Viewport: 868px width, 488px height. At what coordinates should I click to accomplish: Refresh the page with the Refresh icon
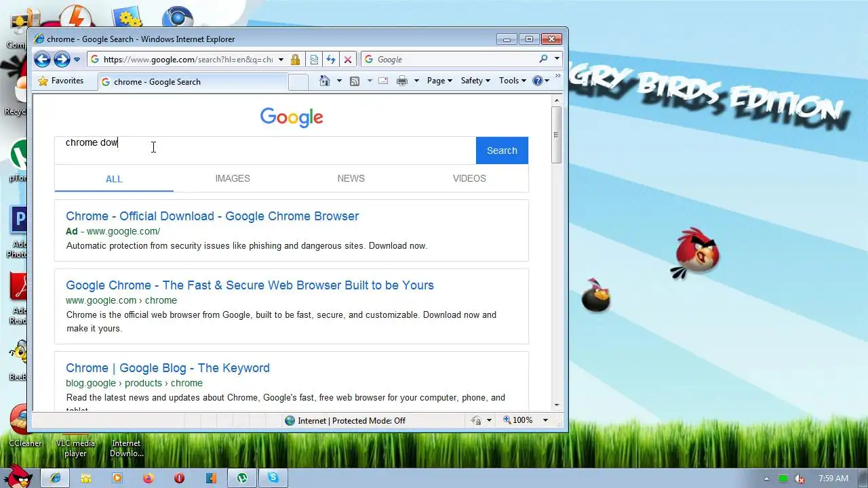pos(331,60)
